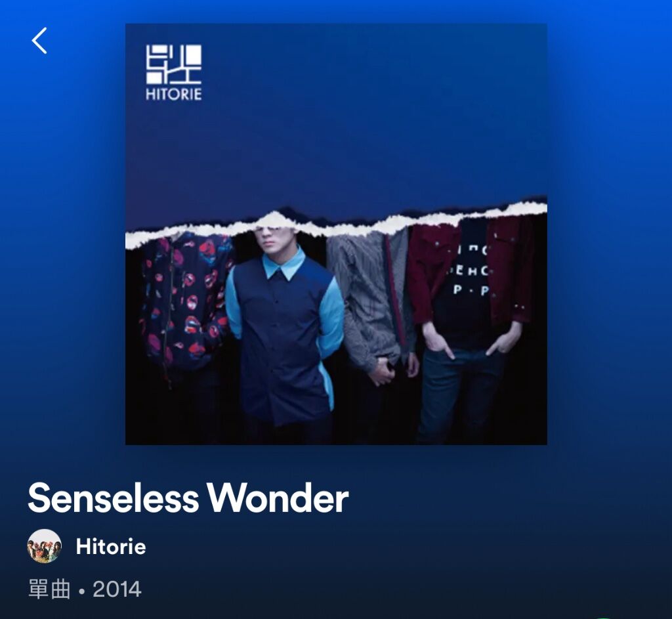Screen dimensions: 672x619
Task: Open the Hitorie circular artist avatar
Action: click(45, 545)
